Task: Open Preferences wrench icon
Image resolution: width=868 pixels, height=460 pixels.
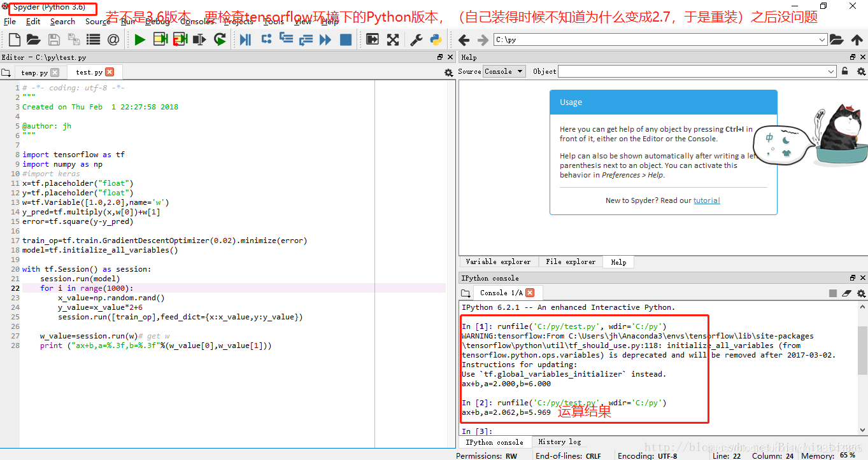Action: [416, 40]
